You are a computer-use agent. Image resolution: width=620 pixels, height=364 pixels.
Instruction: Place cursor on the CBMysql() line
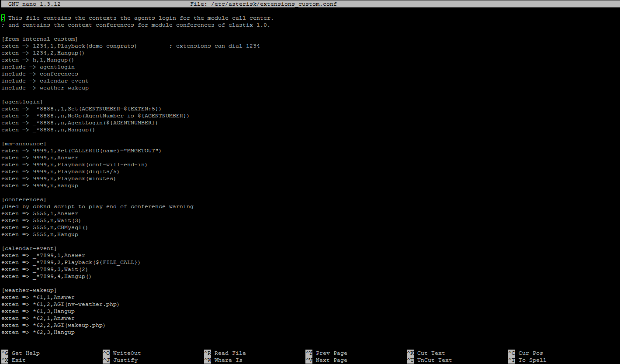45,227
